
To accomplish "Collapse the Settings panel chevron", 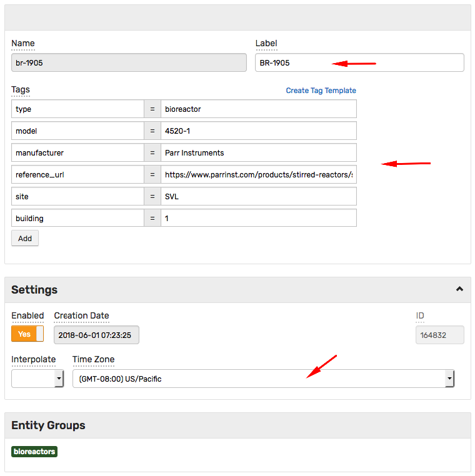I will click(459, 289).
